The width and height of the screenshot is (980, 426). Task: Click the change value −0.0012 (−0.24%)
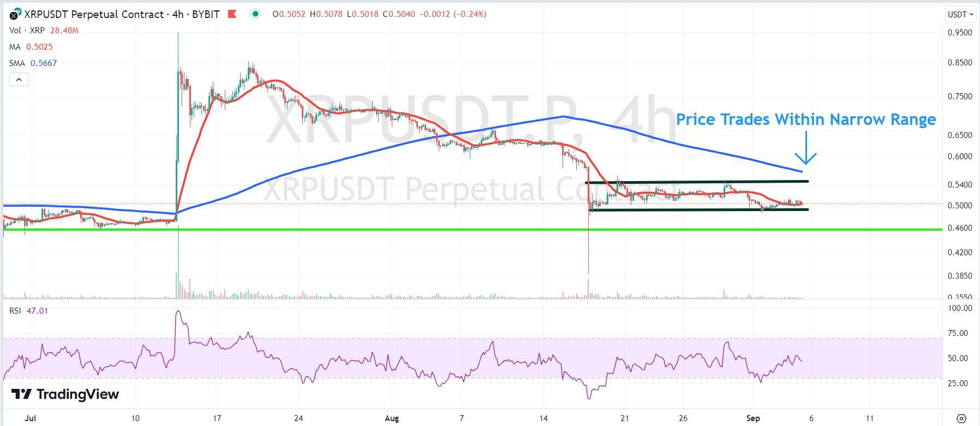(x=453, y=14)
